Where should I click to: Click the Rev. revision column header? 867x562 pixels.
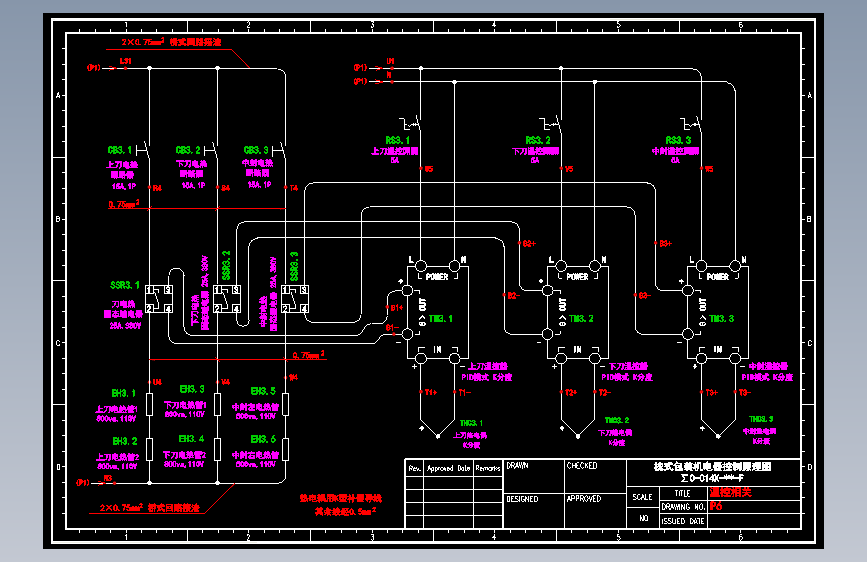pos(415,468)
